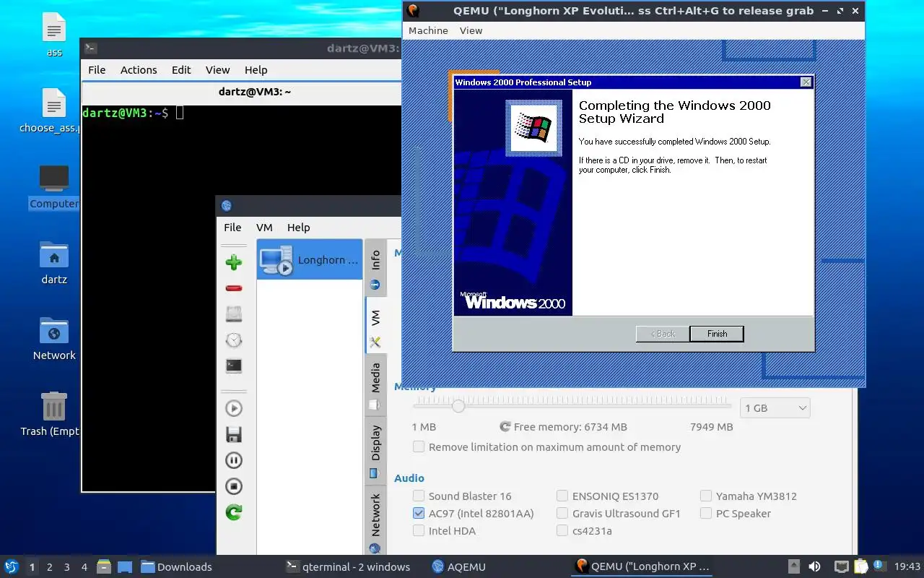
Task: Open the file manager launcher in taskbar
Action: click(103, 566)
